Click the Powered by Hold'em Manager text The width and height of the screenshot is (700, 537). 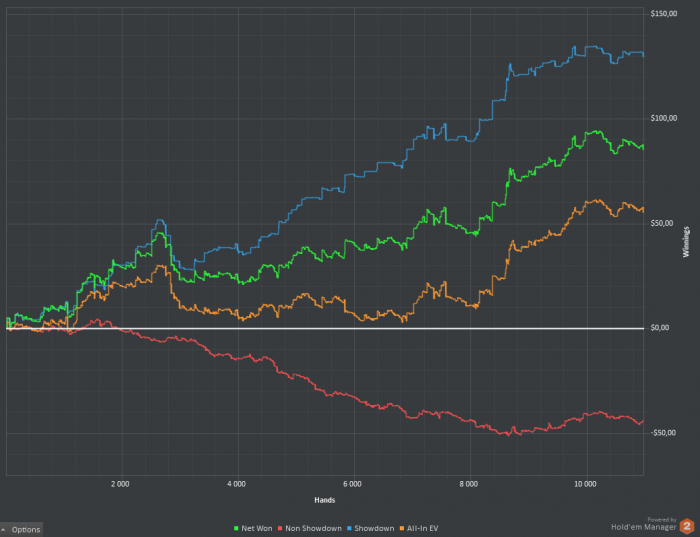644,524
